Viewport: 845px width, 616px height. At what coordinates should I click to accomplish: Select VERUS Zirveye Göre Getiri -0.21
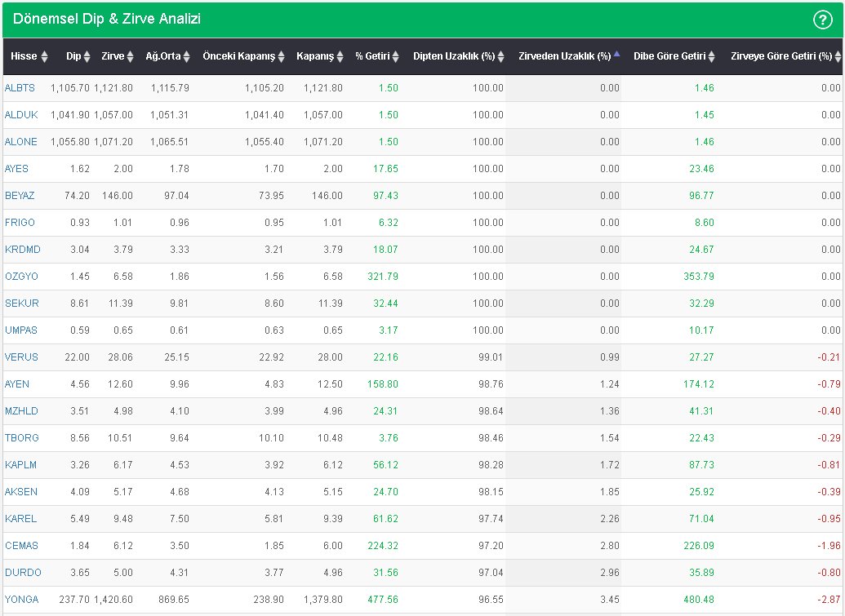(x=829, y=357)
